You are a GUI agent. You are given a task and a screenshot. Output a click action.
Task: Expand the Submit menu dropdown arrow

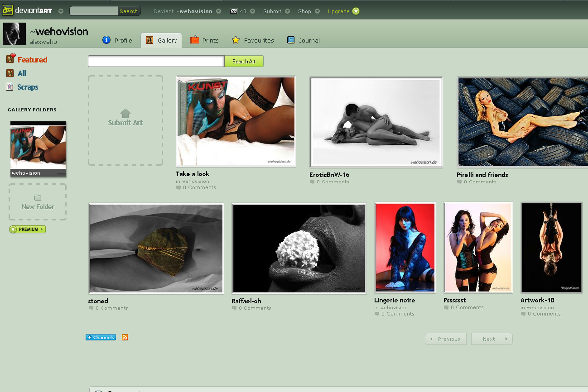click(287, 11)
